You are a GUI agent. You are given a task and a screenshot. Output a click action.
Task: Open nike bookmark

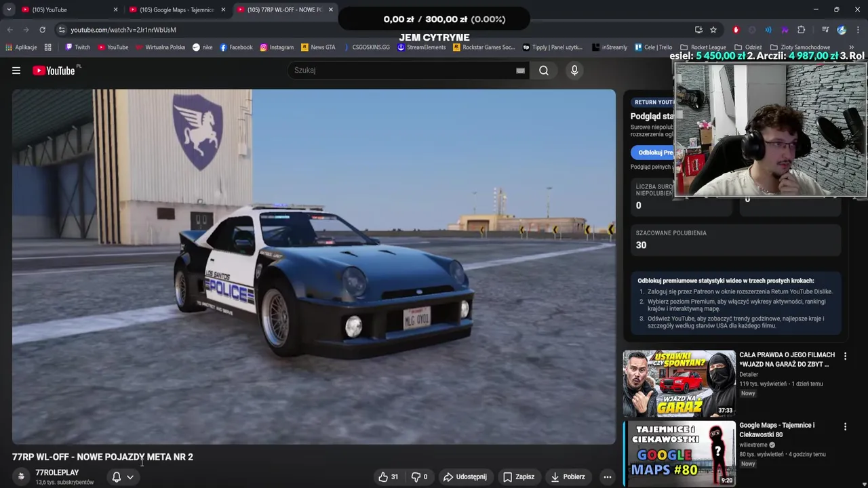[202, 47]
